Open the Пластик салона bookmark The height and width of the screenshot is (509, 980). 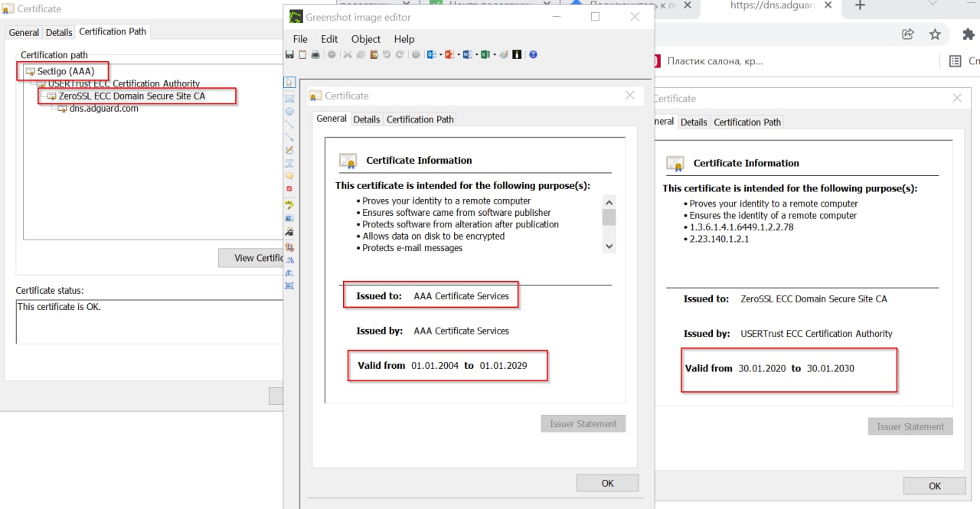[708, 60]
